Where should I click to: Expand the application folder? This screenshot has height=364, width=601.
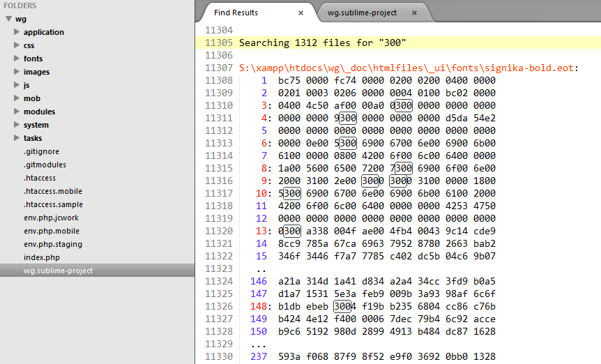tap(17, 32)
